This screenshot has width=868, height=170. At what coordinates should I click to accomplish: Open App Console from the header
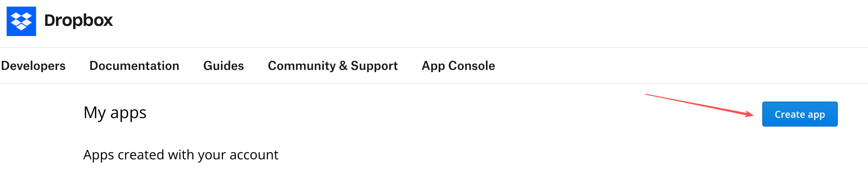tap(458, 66)
